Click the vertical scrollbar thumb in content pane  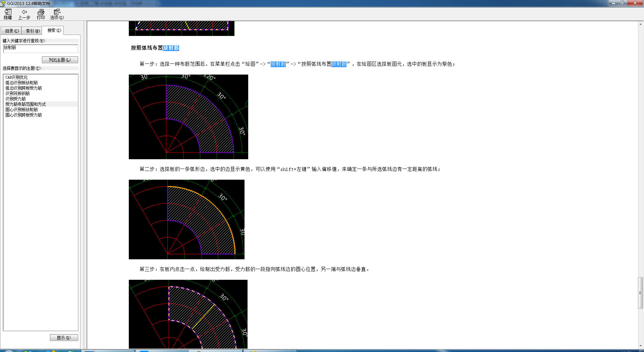coord(641,293)
